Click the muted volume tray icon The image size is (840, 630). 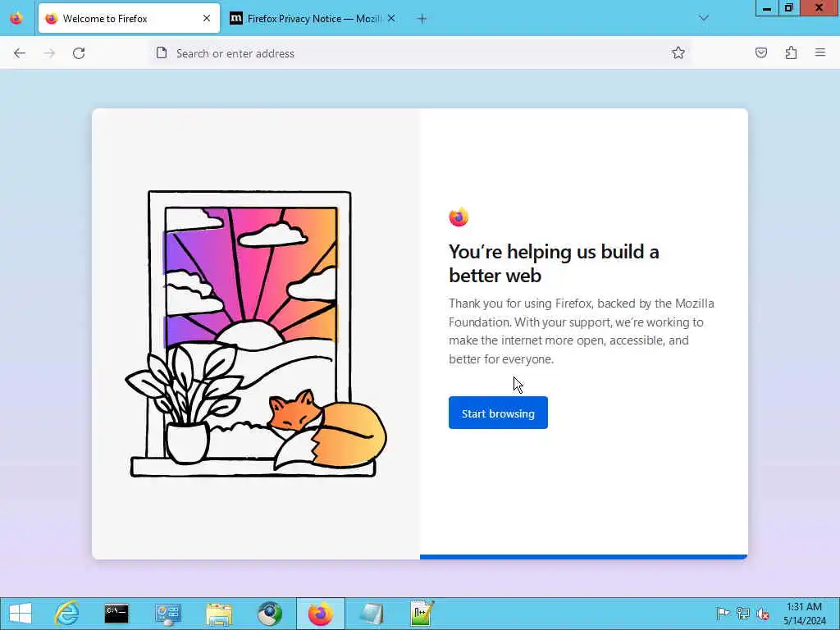coord(763,614)
